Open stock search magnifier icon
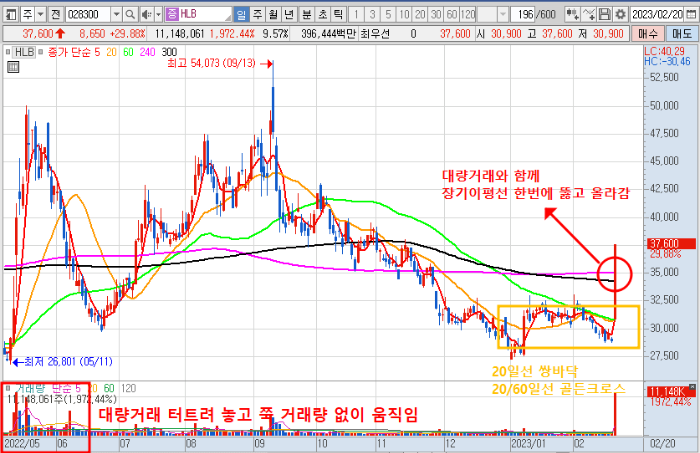Viewport: 700px width, 453px height. coord(130,15)
